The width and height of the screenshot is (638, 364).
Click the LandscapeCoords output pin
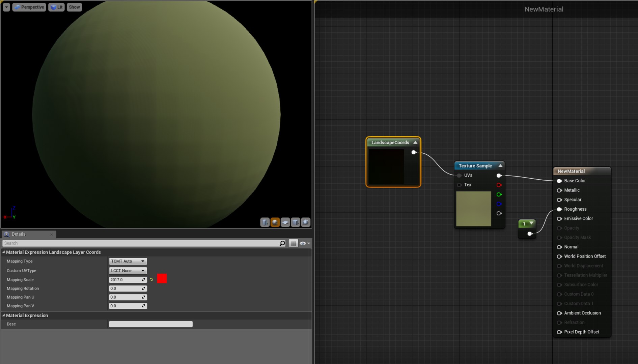click(x=414, y=152)
